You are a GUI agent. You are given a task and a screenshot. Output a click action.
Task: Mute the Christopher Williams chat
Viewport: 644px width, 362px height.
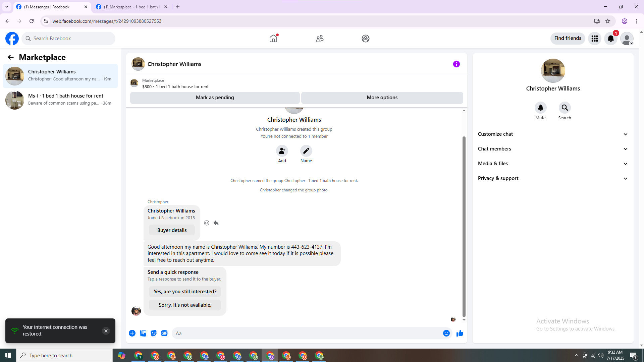[x=541, y=108]
